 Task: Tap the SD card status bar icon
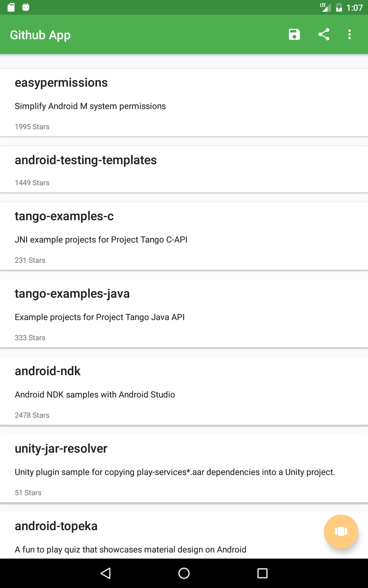pos(11,7)
